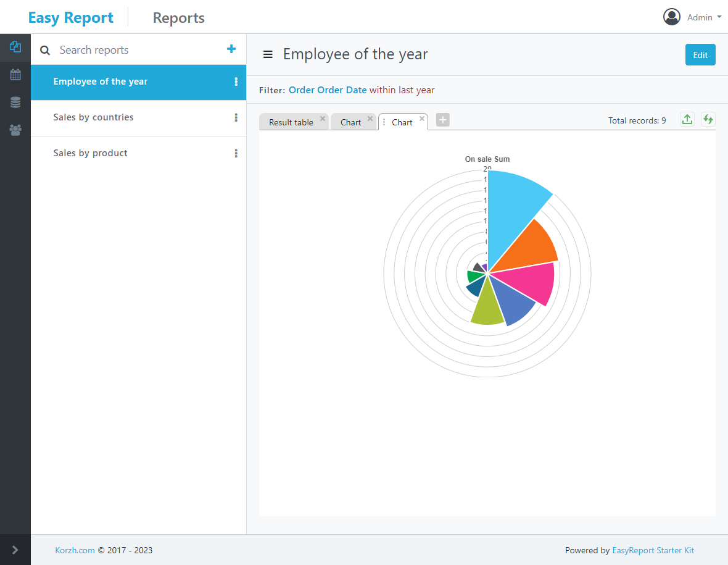Screen dimensions: 728x565
Task: Open the Korzh.com footer link
Action: [75, 550]
